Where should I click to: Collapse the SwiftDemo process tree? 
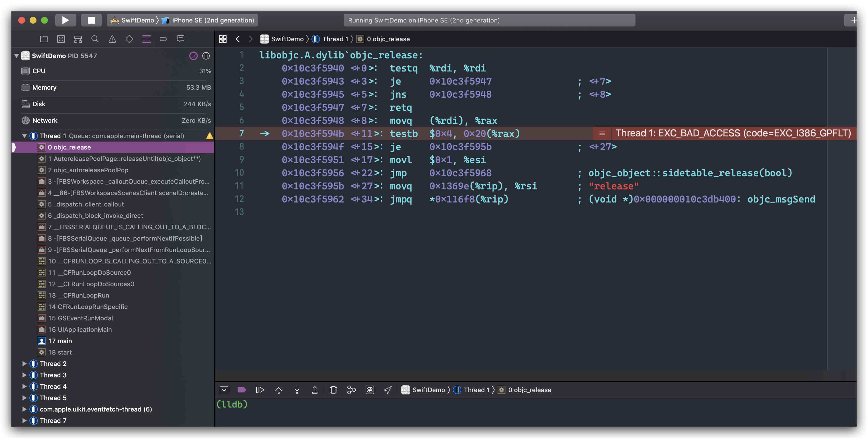16,56
